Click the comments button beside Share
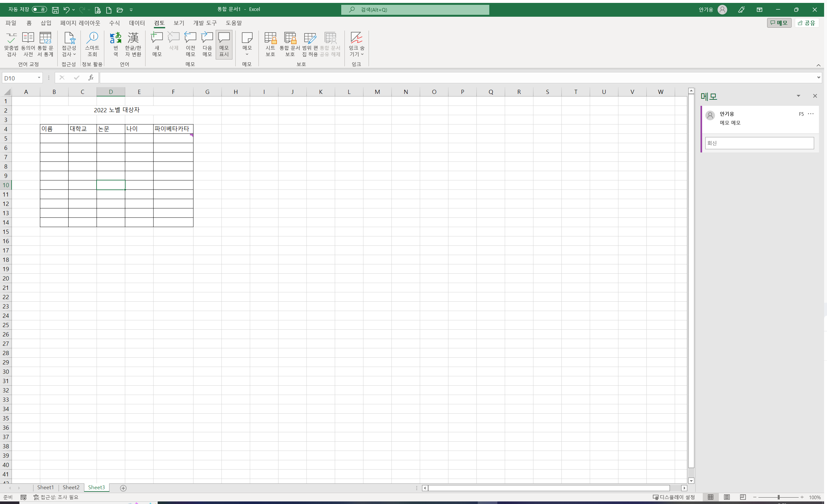Image resolution: width=827 pixels, height=504 pixels. click(x=779, y=23)
